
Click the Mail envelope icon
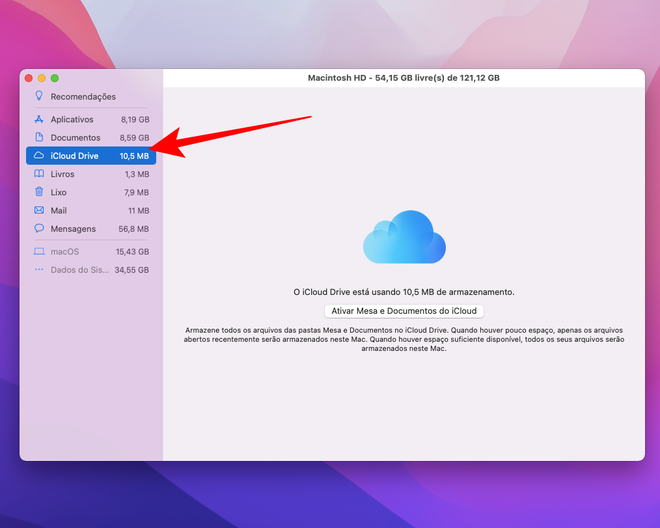click(39, 210)
